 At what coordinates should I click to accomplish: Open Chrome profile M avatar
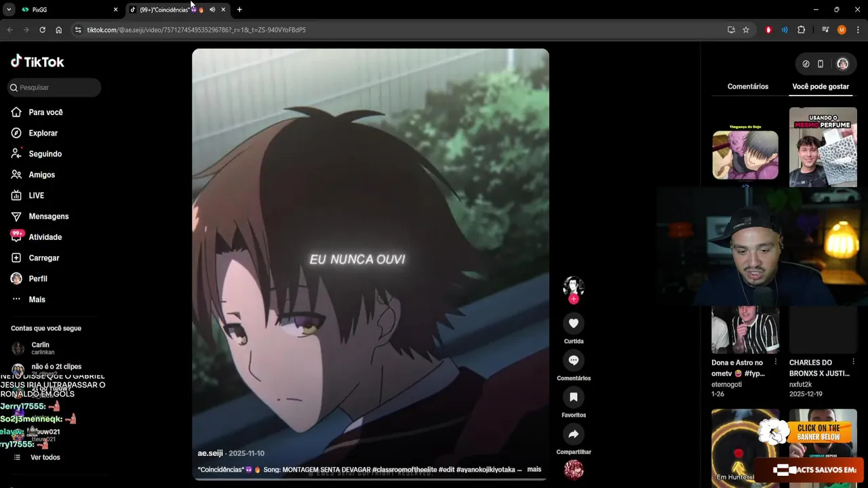pos(842,30)
